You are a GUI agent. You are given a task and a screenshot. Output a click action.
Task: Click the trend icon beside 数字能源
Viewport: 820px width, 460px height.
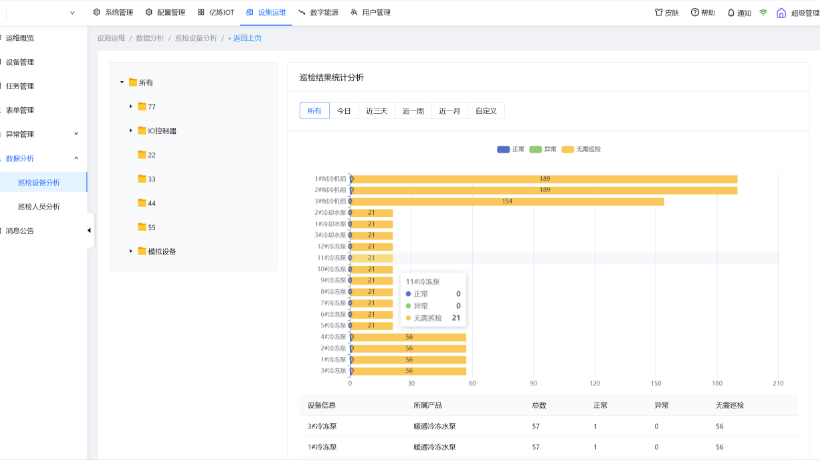[302, 12]
